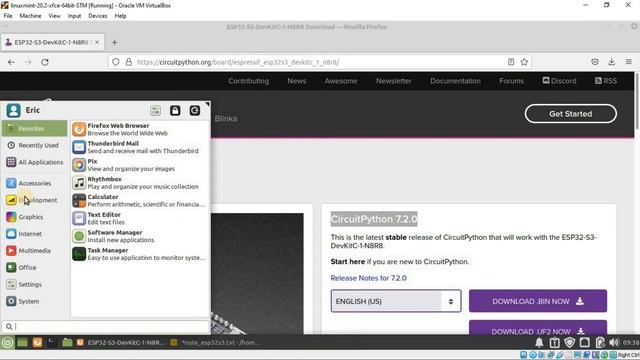The width and height of the screenshot is (640, 360).
Task: Launch Thunderbird Mail from the menu
Action: click(140, 147)
